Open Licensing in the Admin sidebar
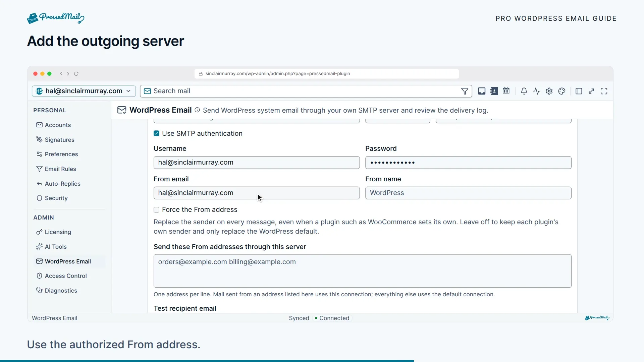 [69, 232]
